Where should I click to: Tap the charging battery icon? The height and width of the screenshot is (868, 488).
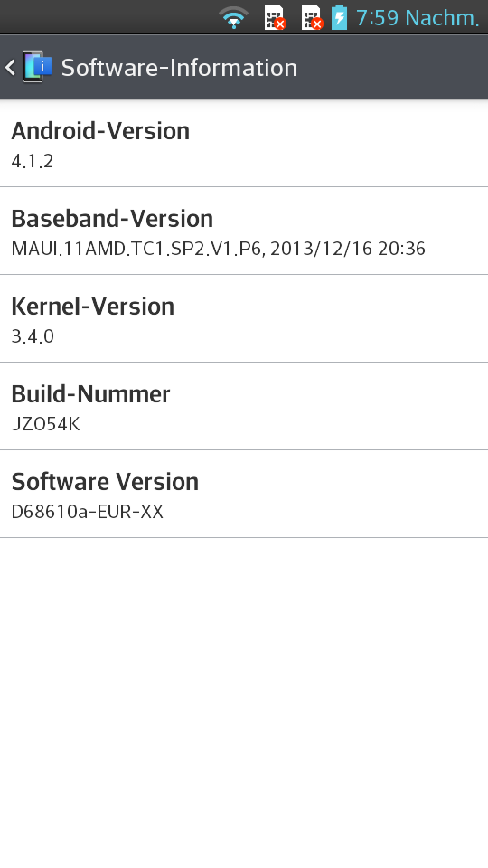[339, 17]
